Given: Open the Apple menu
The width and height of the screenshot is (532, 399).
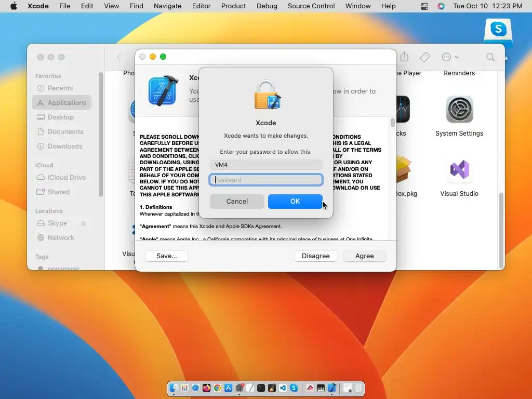Looking at the screenshot, I should pos(14,6).
